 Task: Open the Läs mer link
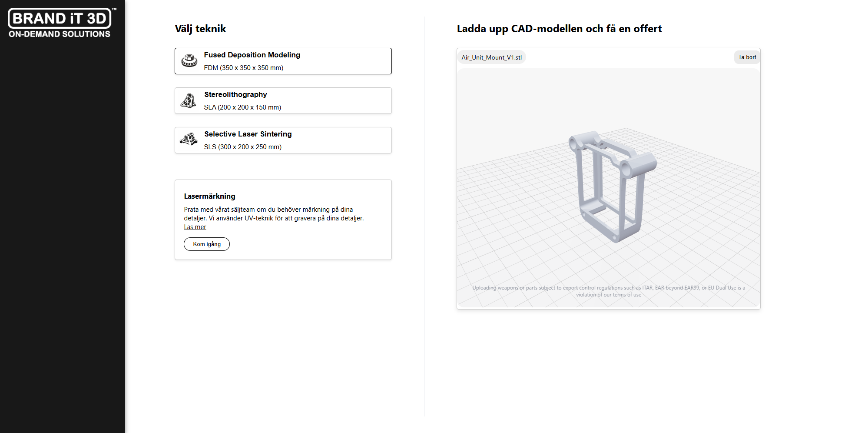coord(195,227)
